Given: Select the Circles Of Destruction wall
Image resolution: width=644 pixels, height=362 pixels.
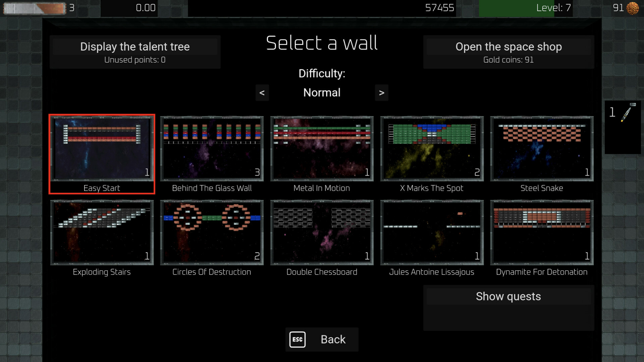Looking at the screenshot, I should point(212,232).
